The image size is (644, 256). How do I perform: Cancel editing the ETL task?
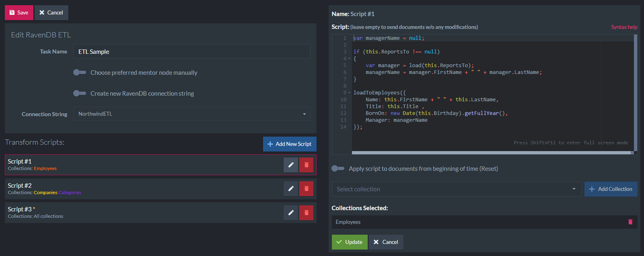pyautogui.click(x=51, y=12)
